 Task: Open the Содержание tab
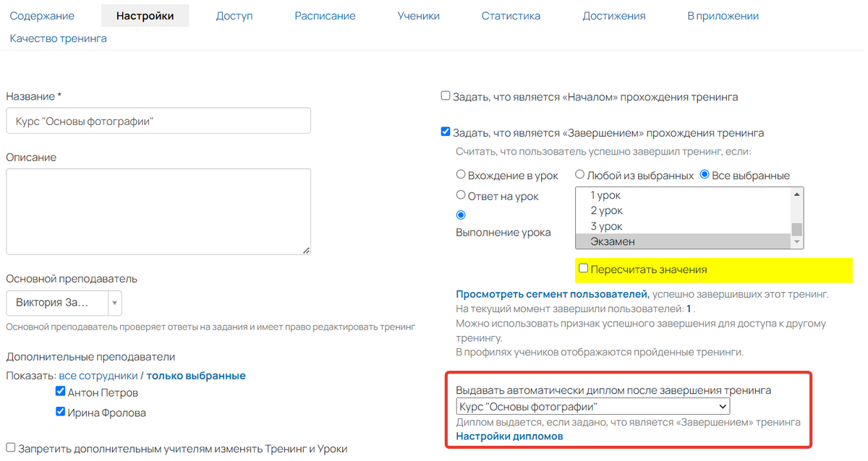tap(42, 15)
